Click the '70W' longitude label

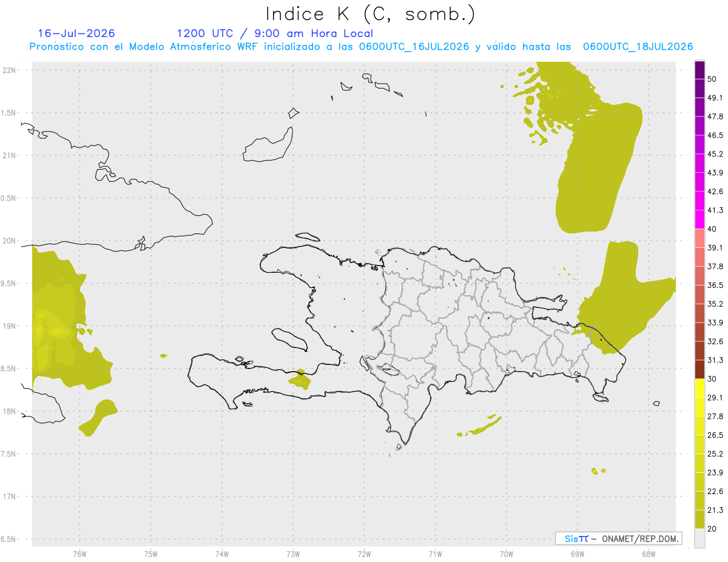point(506,554)
